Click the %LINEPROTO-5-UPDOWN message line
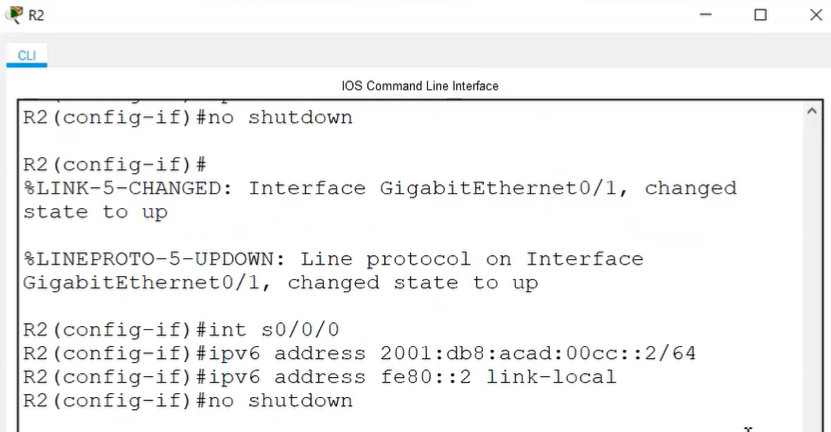 [x=333, y=259]
